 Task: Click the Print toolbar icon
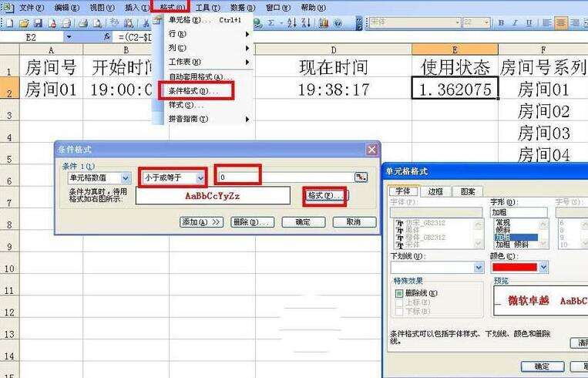click(x=83, y=23)
